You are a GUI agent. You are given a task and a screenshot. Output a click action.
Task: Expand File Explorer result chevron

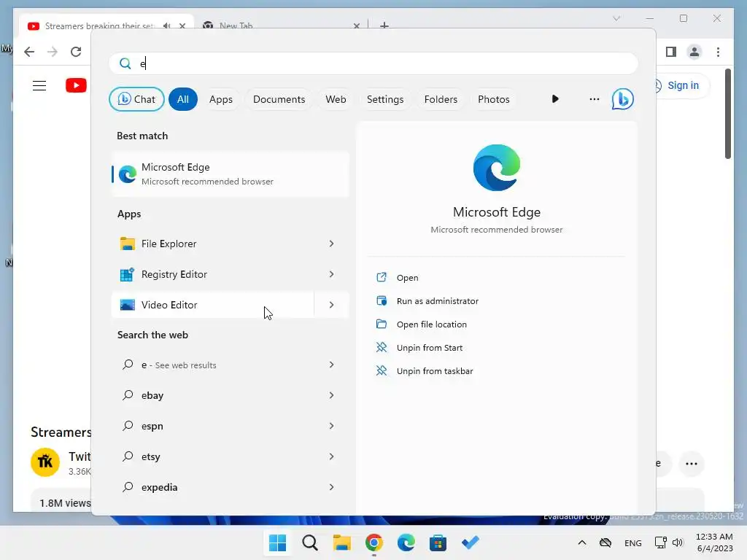click(x=332, y=244)
